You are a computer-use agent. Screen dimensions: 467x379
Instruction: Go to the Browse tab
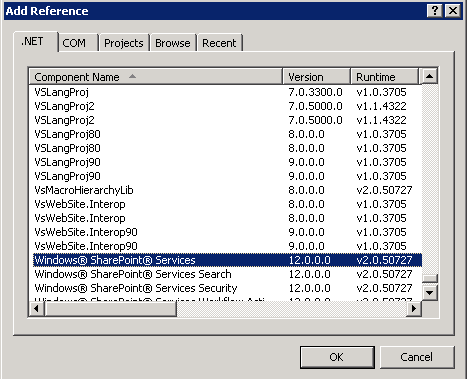[x=173, y=43]
